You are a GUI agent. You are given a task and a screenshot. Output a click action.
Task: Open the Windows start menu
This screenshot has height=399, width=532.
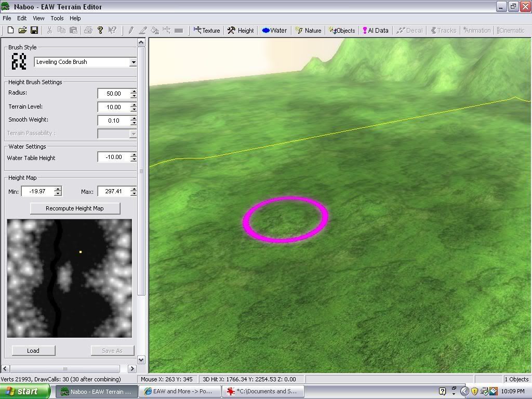(x=25, y=391)
